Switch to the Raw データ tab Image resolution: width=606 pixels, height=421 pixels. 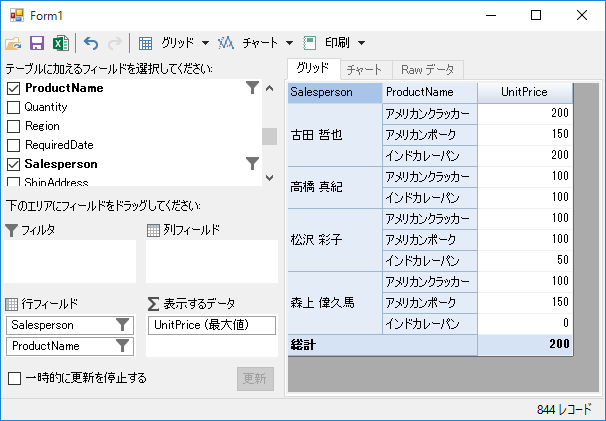(x=427, y=70)
